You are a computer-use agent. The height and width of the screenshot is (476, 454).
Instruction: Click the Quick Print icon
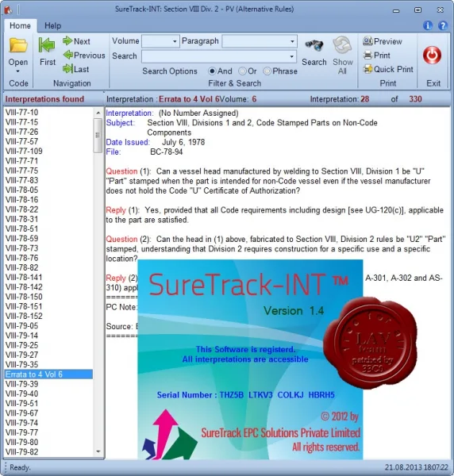click(x=368, y=69)
